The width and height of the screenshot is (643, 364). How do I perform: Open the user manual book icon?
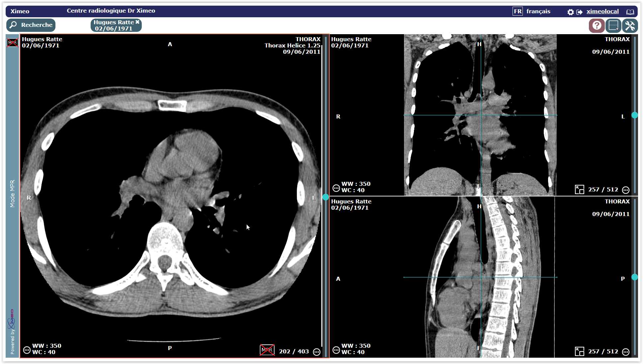(630, 12)
